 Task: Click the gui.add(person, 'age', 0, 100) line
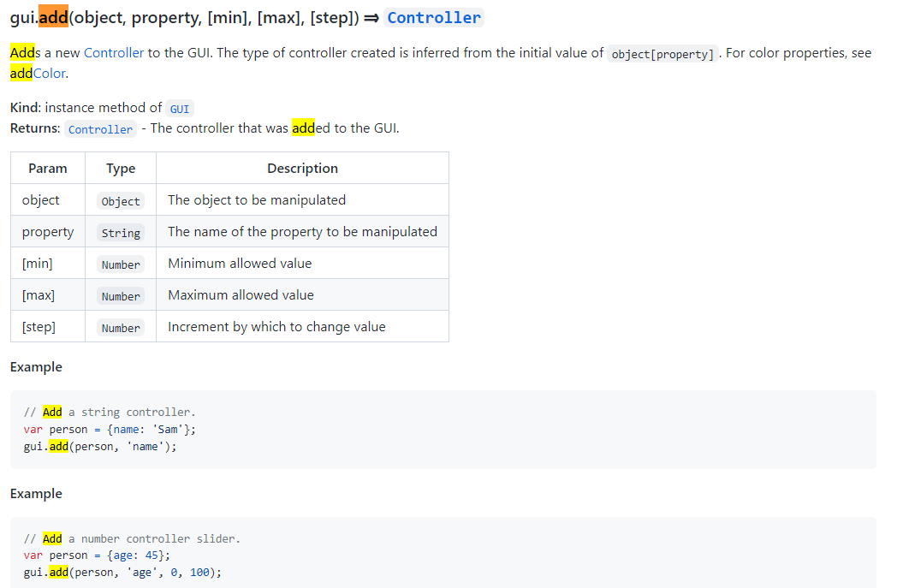[x=120, y=572]
